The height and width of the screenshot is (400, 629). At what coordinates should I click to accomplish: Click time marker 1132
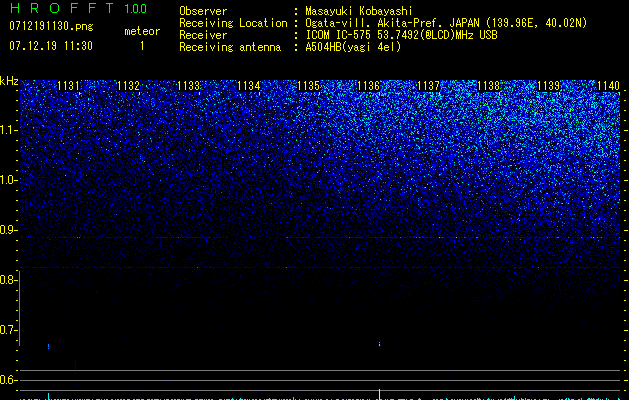128,86
